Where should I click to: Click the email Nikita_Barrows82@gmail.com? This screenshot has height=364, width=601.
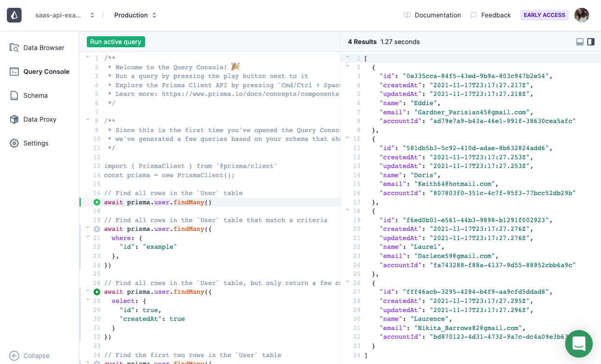467,328
